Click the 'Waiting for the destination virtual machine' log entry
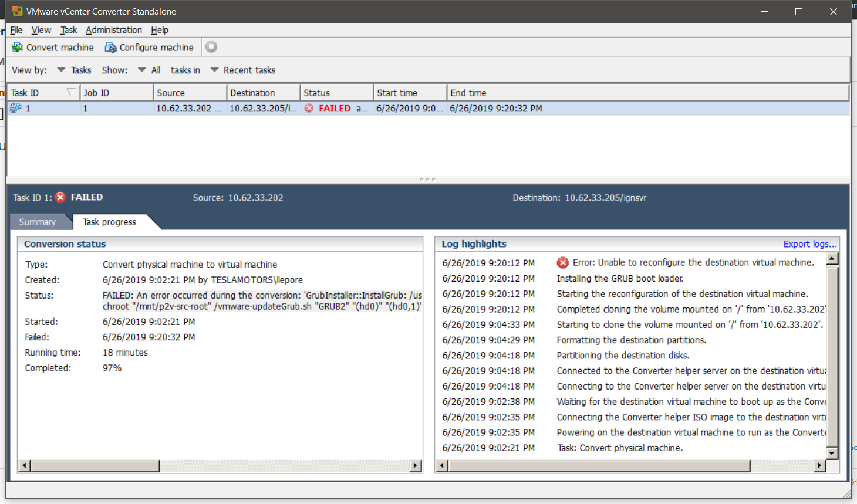Screen dimensions: 857x504 (x=691, y=401)
